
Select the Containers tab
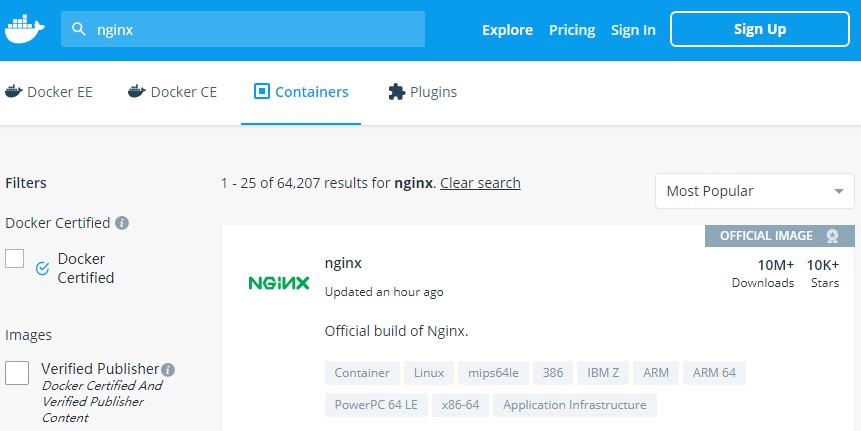pos(301,92)
